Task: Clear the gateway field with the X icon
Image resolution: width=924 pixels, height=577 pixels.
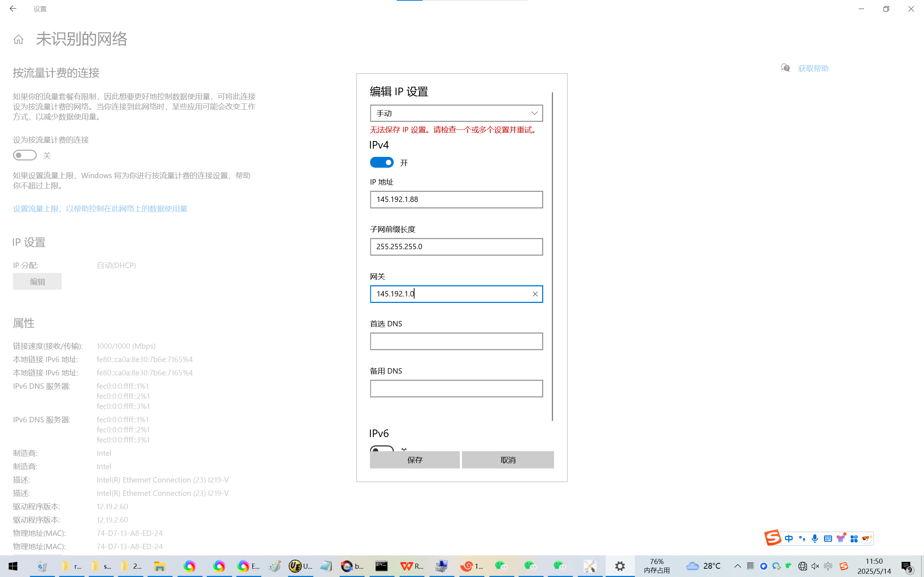Action: tap(535, 294)
